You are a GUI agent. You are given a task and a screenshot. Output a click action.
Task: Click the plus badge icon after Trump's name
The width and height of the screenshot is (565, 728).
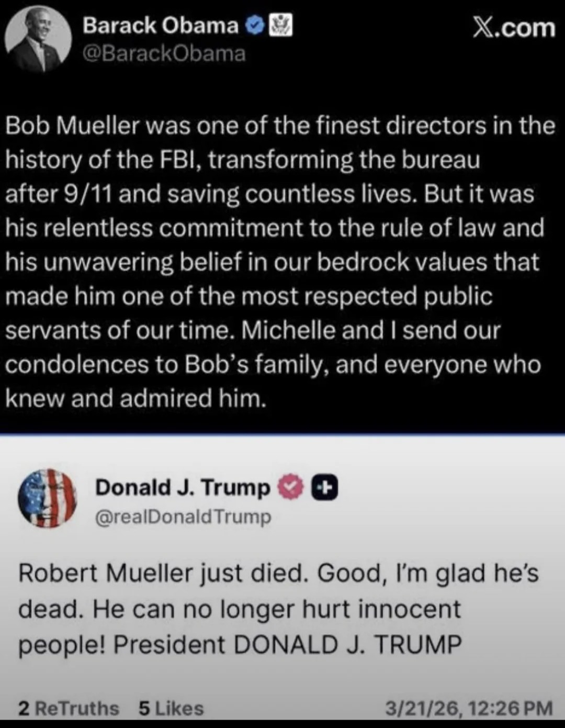[x=324, y=488]
